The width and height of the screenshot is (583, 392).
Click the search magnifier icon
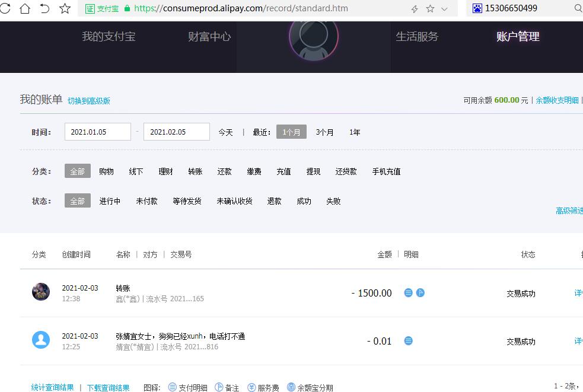click(x=578, y=8)
